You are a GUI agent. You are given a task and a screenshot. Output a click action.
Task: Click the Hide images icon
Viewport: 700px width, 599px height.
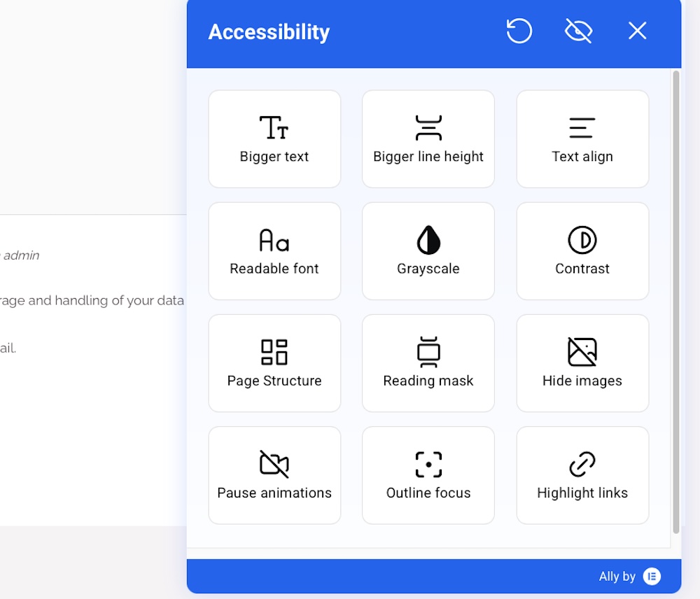coord(582,352)
